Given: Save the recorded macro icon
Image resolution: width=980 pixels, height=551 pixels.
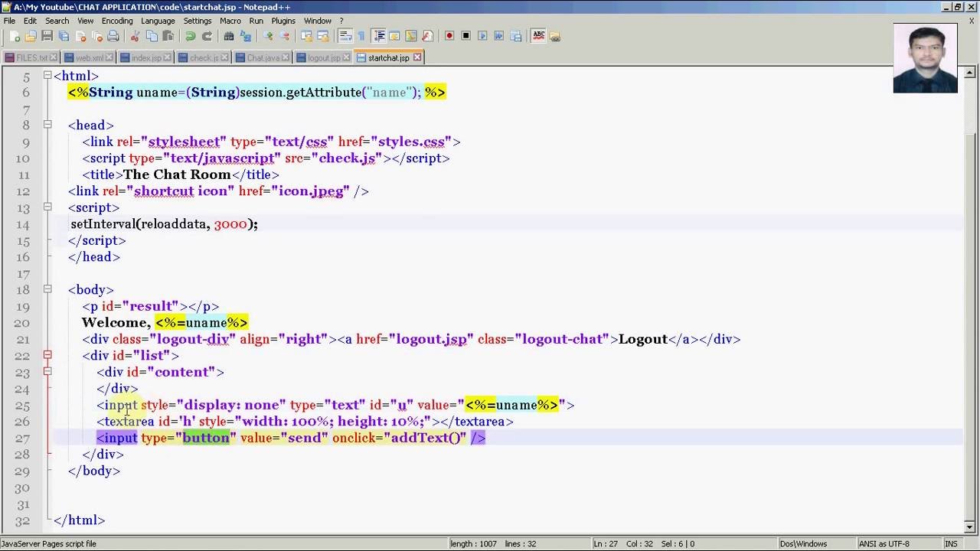Looking at the screenshot, I should pyautogui.click(x=514, y=36).
